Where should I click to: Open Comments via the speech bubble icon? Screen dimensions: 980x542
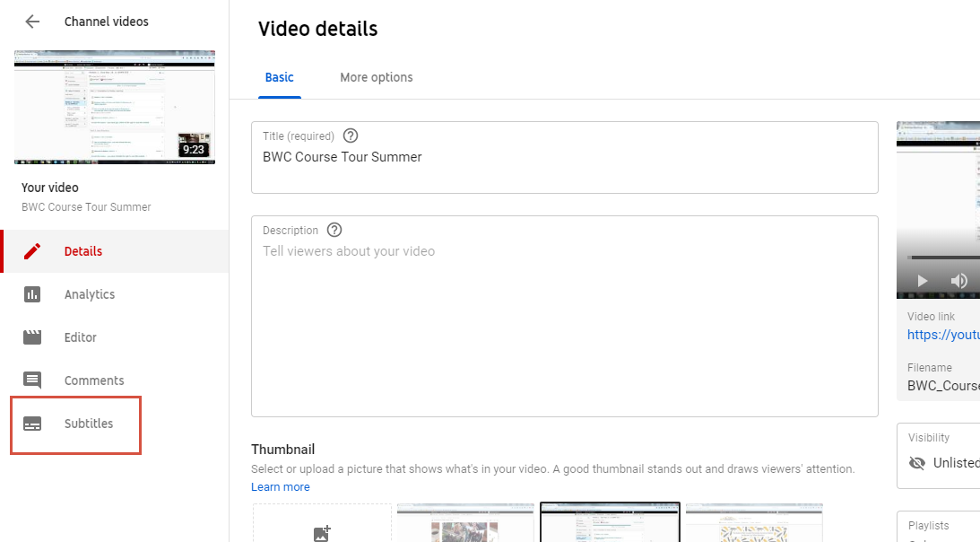32,380
